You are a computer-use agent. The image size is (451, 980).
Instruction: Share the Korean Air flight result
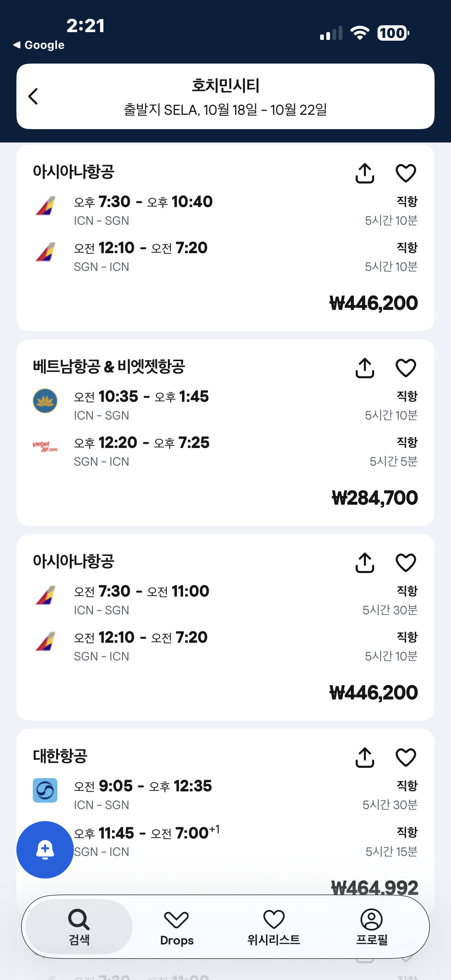coord(365,758)
